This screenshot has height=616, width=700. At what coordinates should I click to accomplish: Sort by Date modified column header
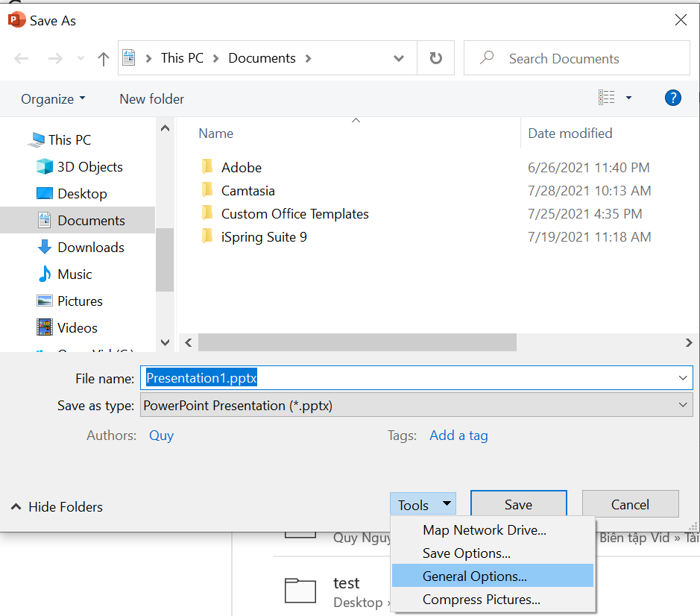(x=570, y=133)
